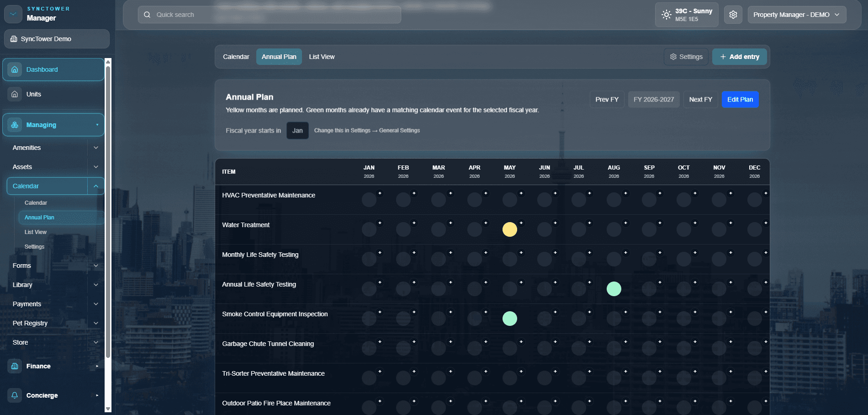Click the Units house icon
Screen dimensions: 868x415
click(15, 94)
